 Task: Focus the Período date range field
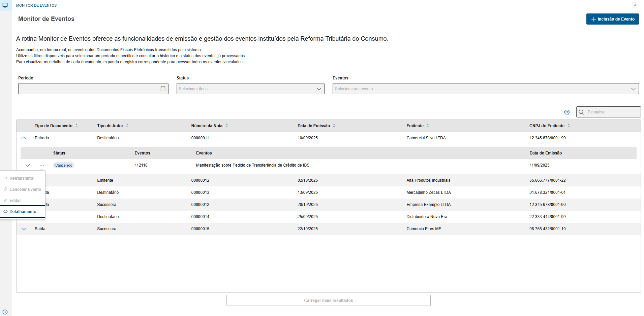[93, 89]
